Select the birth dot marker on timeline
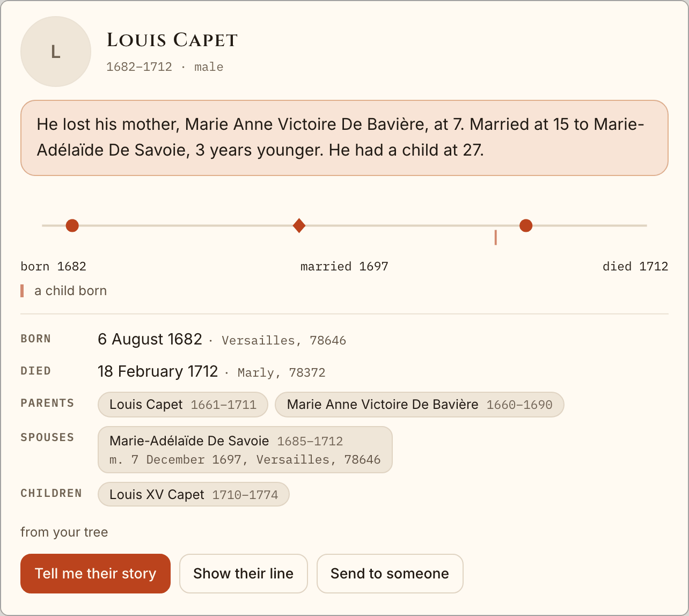 point(72,225)
